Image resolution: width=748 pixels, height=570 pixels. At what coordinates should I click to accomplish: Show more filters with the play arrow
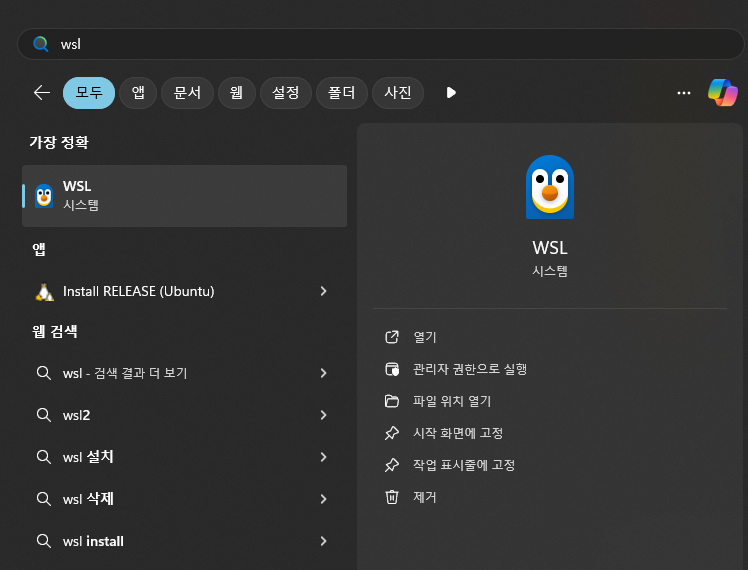tap(451, 93)
